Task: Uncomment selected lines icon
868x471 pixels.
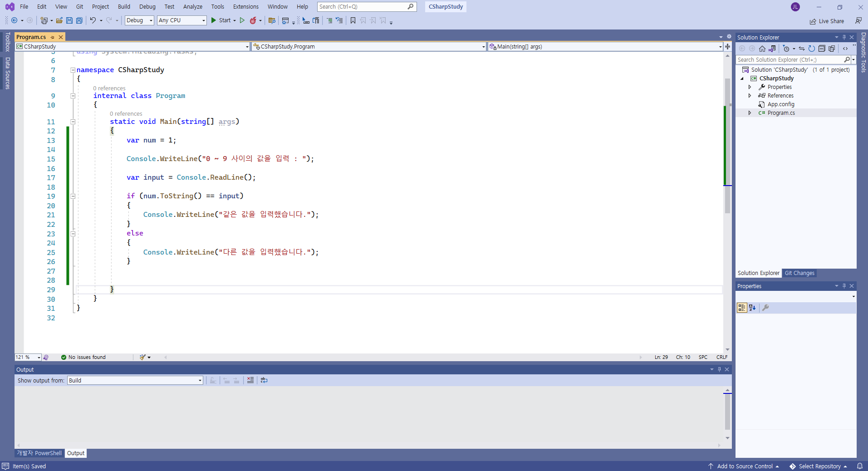Action: 339,20
